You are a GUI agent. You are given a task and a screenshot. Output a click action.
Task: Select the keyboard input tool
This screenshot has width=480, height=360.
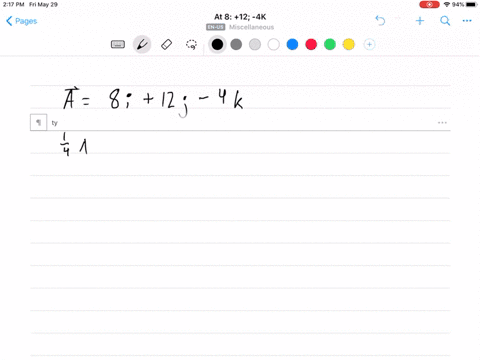click(118, 44)
